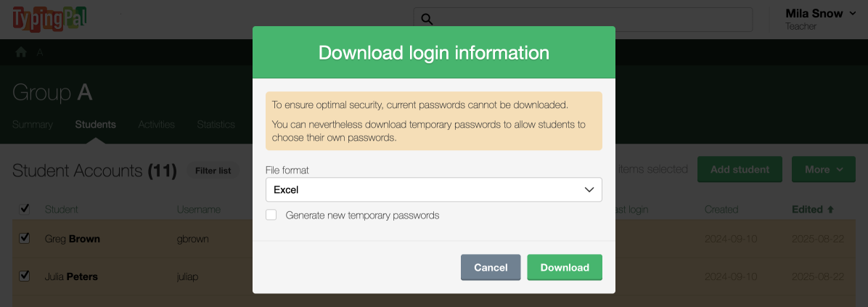
Task: Open the File format Excel dropdown
Action: [433, 189]
